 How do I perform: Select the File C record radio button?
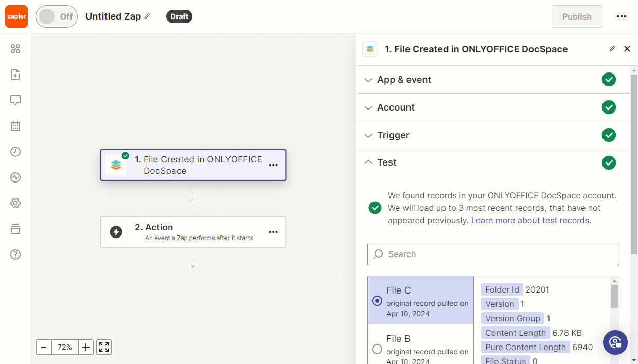point(377,301)
